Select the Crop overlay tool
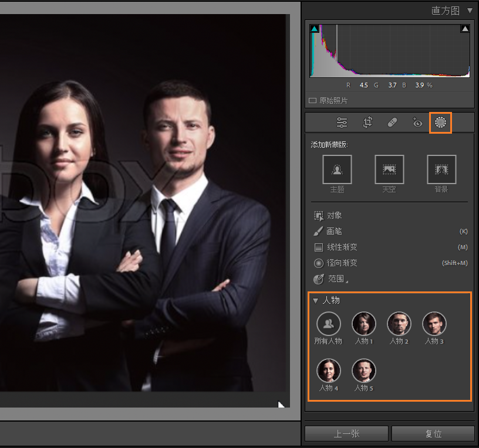 pos(367,123)
